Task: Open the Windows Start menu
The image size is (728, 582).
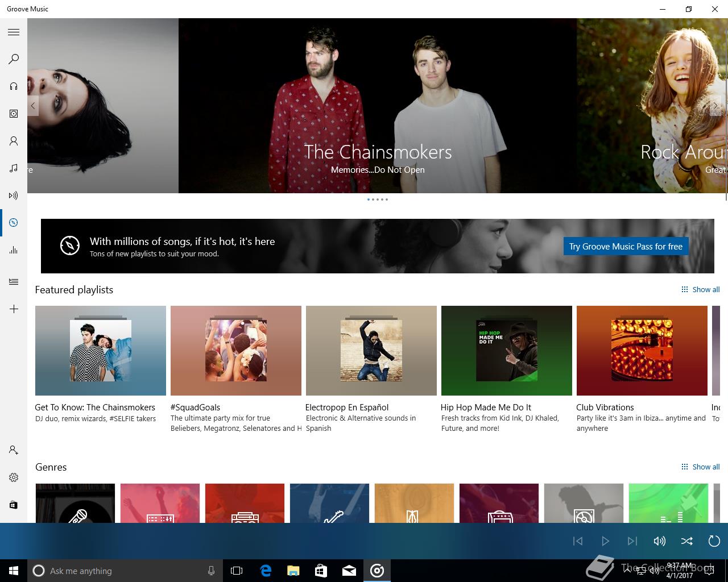Action: (x=14, y=571)
